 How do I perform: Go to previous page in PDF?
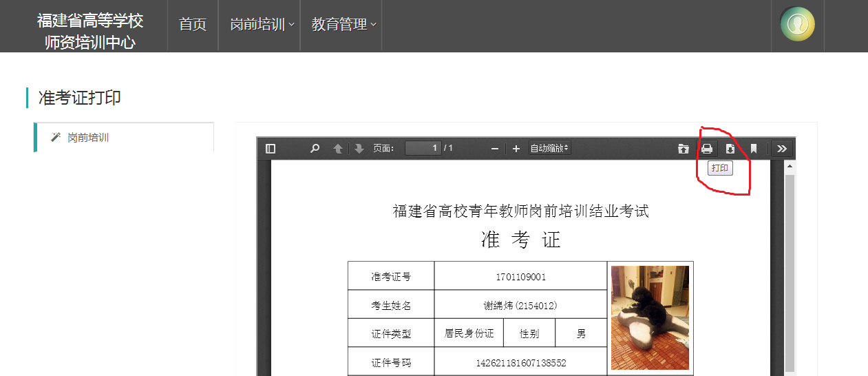tap(337, 149)
